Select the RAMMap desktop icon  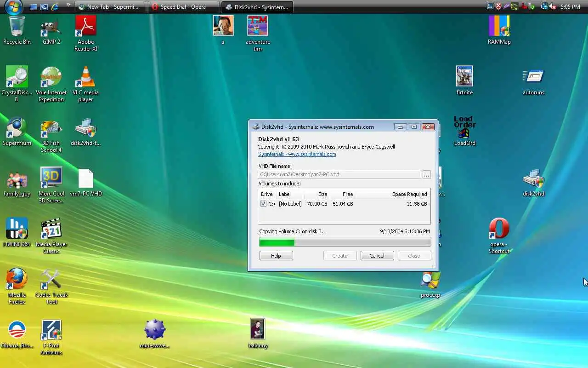[499, 30]
